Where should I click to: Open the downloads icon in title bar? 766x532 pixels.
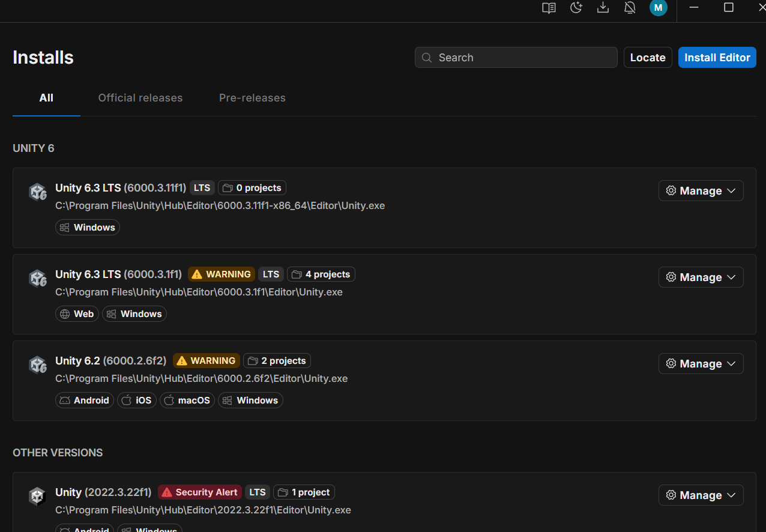(x=603, y=8)
